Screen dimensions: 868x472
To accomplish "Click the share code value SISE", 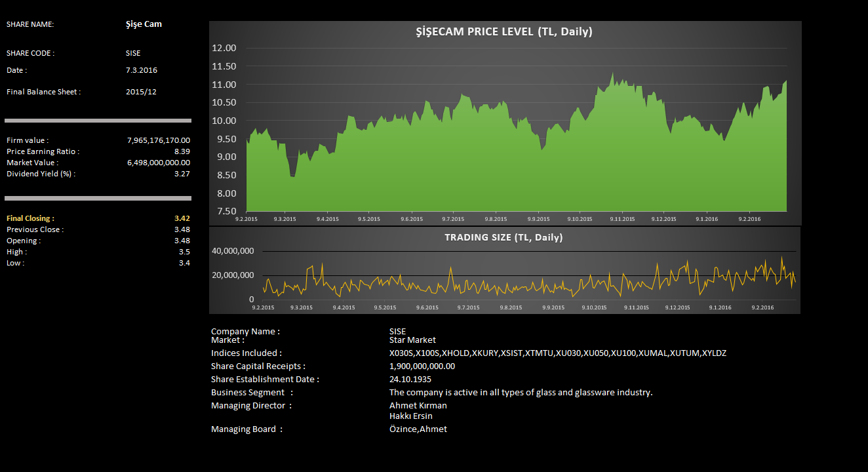I will pyautogui.click(x=133, y=53).
